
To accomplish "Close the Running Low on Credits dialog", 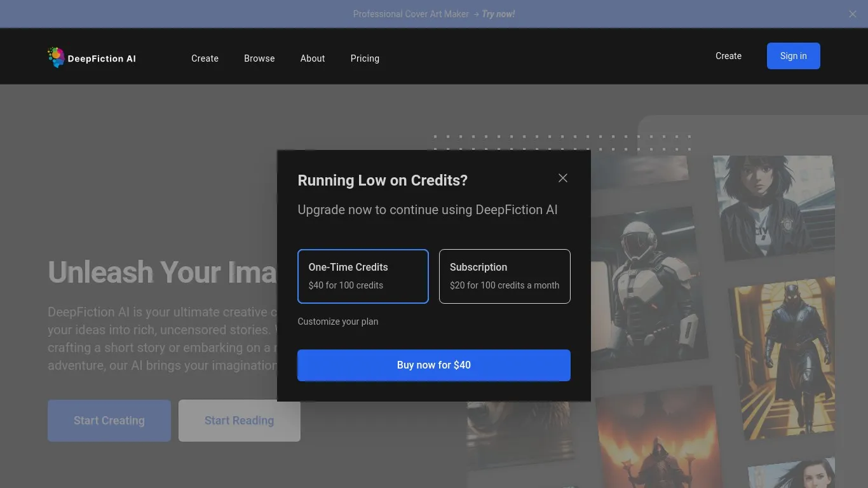I will [x=562, y=178].
